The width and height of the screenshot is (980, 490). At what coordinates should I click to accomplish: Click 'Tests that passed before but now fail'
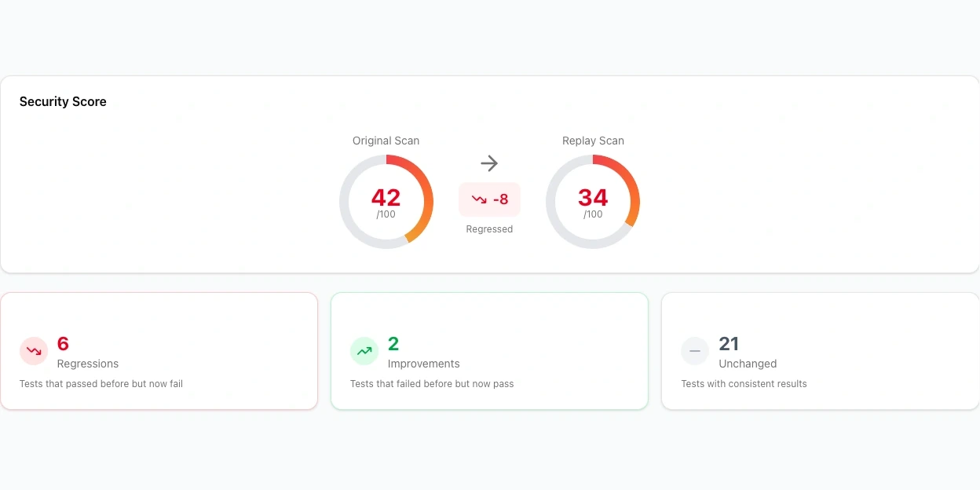(101, 384)
